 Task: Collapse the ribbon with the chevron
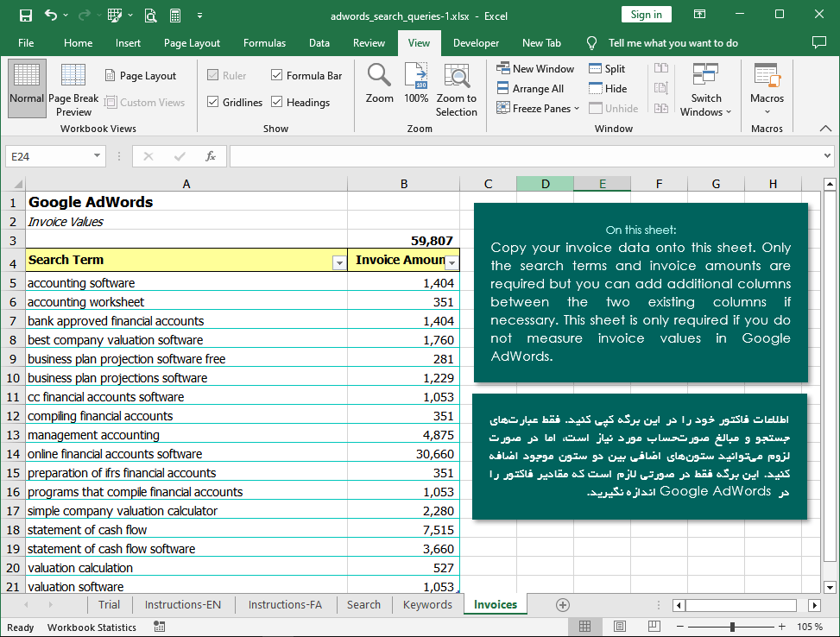click(x=825, y=129)
